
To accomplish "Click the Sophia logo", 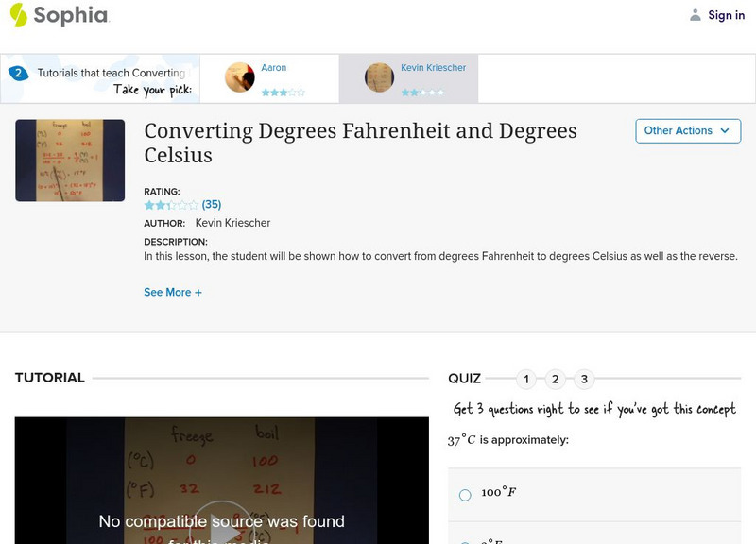I will (x=57, y=14).
